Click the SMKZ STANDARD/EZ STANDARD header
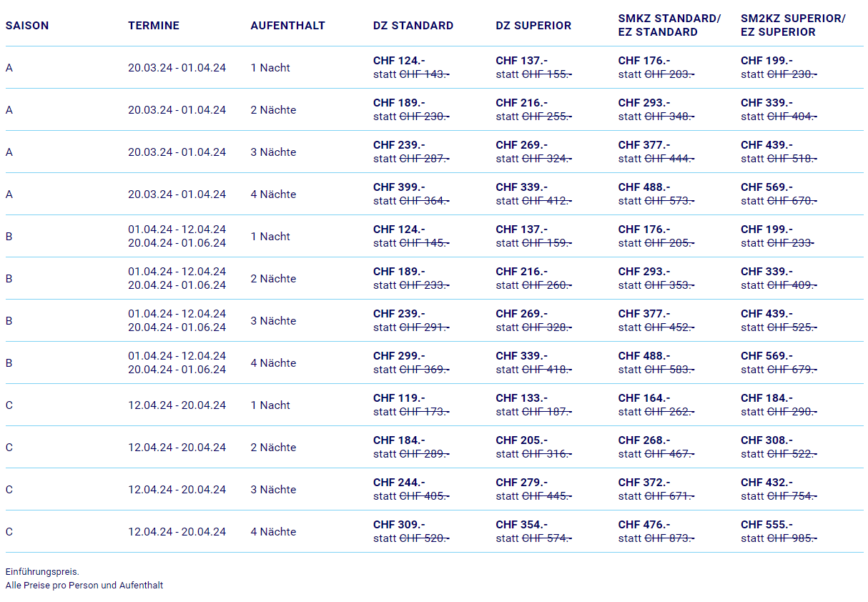Image resolution: width=868 pixels, height=602 pixels. coord(669,25)
